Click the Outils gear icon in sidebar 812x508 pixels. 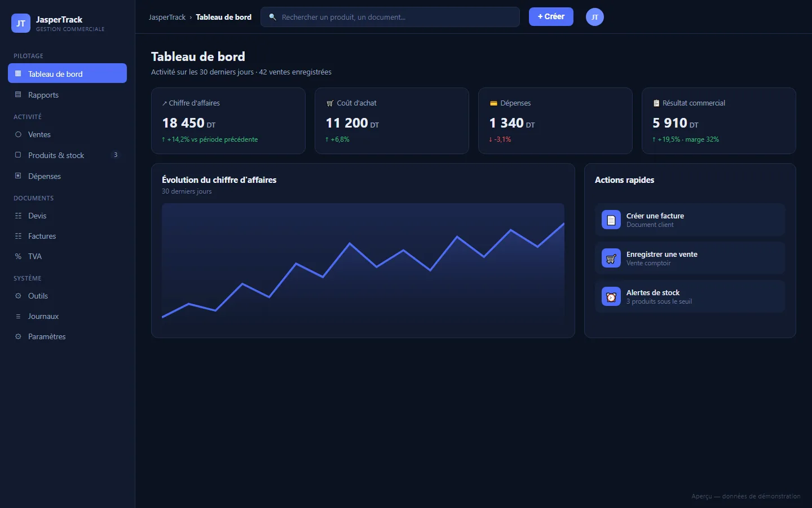click(18, 296)
